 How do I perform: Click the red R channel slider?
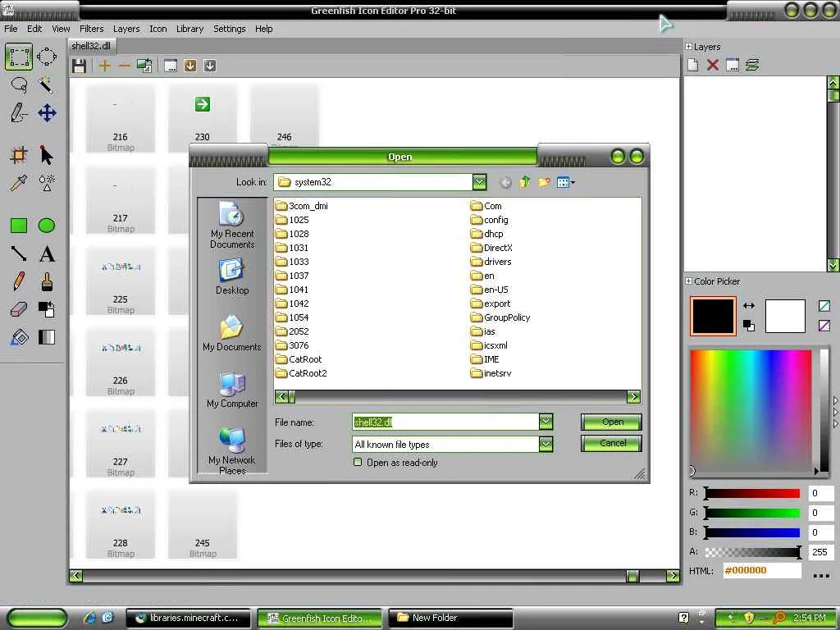[x=752, y=493]
